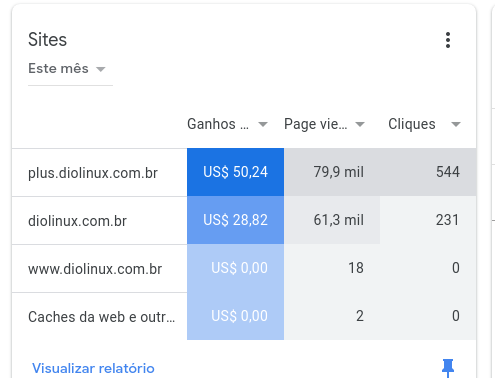Screen dimensions: 495x378
Task: Open the Este mês period dropdown
Action: (x=70, y=69)
